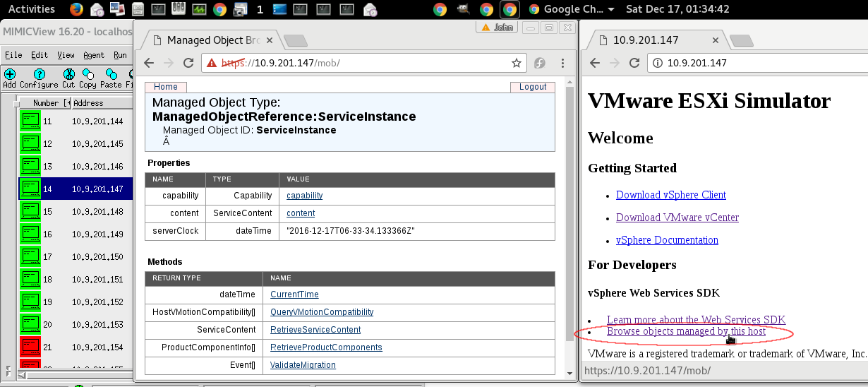Image resolution: width=868 pixels, height=387 pixels.
Task: Select green agent icon for 10.9.201.146
Action: (30, 167)
